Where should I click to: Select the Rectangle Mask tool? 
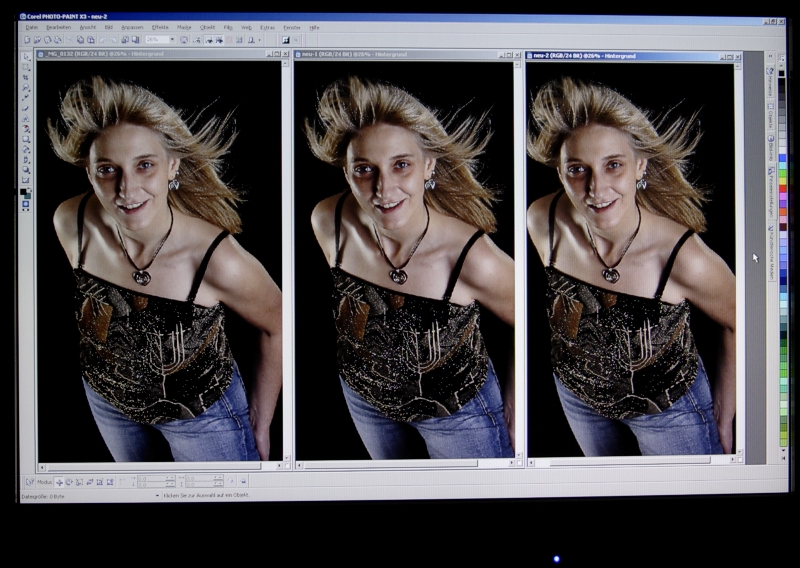point(27,68)
